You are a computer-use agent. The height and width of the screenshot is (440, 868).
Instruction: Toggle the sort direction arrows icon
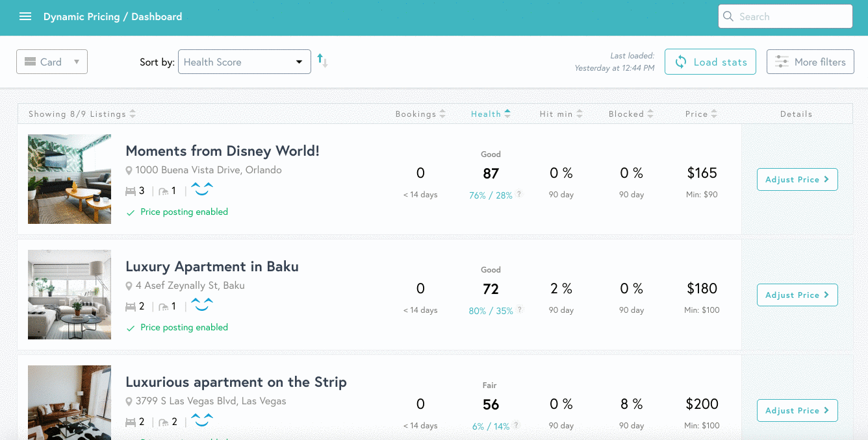322,61
